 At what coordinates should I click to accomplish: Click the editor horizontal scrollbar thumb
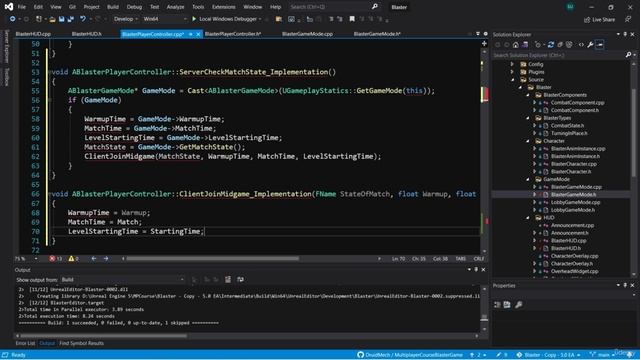[x=212, y=258]
